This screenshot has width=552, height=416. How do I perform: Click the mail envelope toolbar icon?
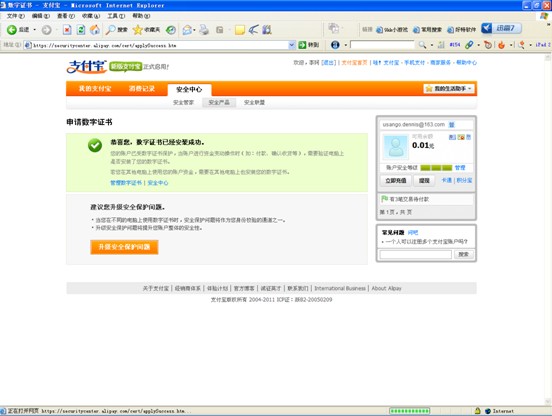tap(187, 30)
